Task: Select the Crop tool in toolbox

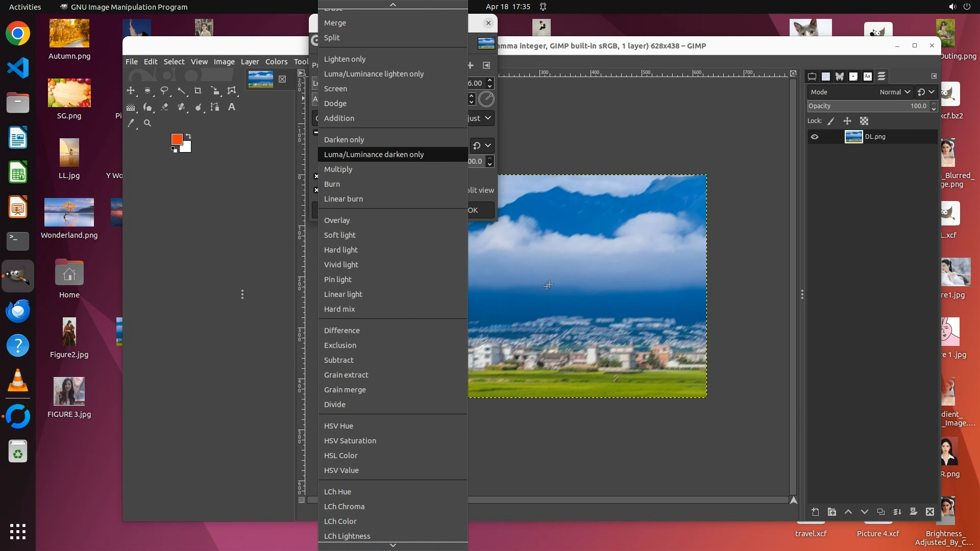Action: tap(198, 91)
